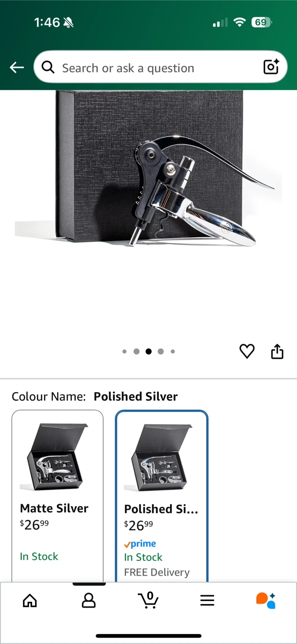Jump to first image carousel dot
The image size is (297, 644).
click(x=124, y=352)
